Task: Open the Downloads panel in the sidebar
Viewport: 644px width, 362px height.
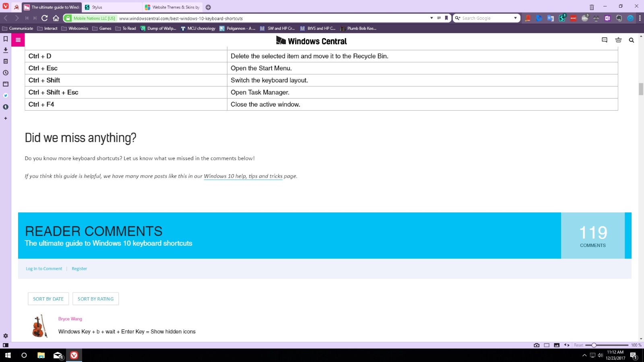Action: [6, 50]
